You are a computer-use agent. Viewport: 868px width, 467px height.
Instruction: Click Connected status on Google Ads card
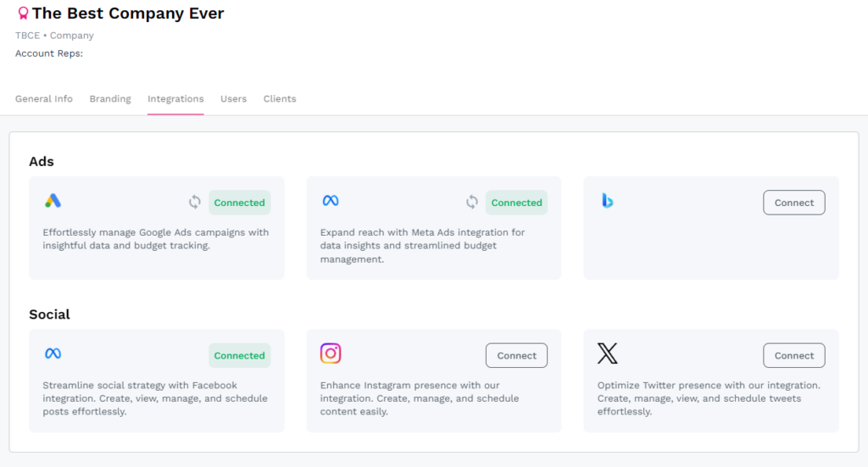coord(239,203)
